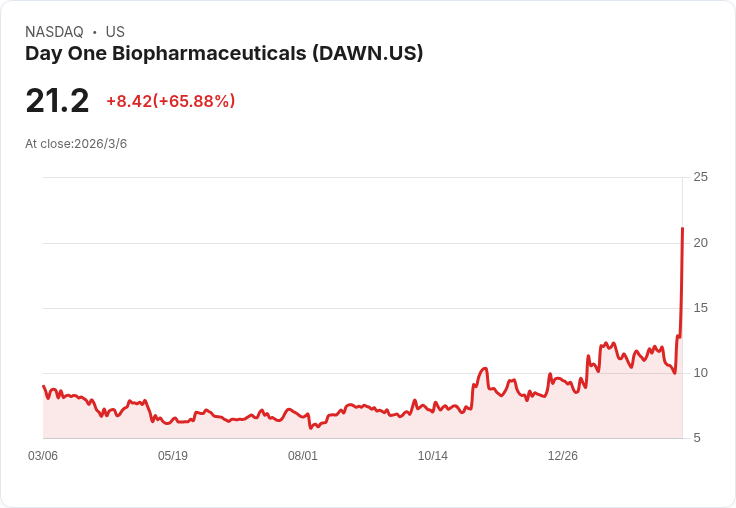
Task: Click the chart line's starting point at 03/06
Action: click(44, 386)
